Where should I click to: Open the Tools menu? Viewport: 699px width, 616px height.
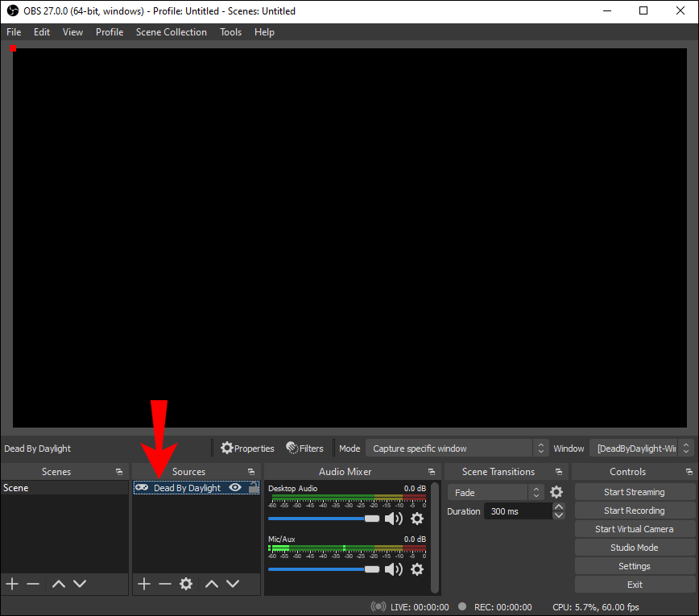(230, 32)
